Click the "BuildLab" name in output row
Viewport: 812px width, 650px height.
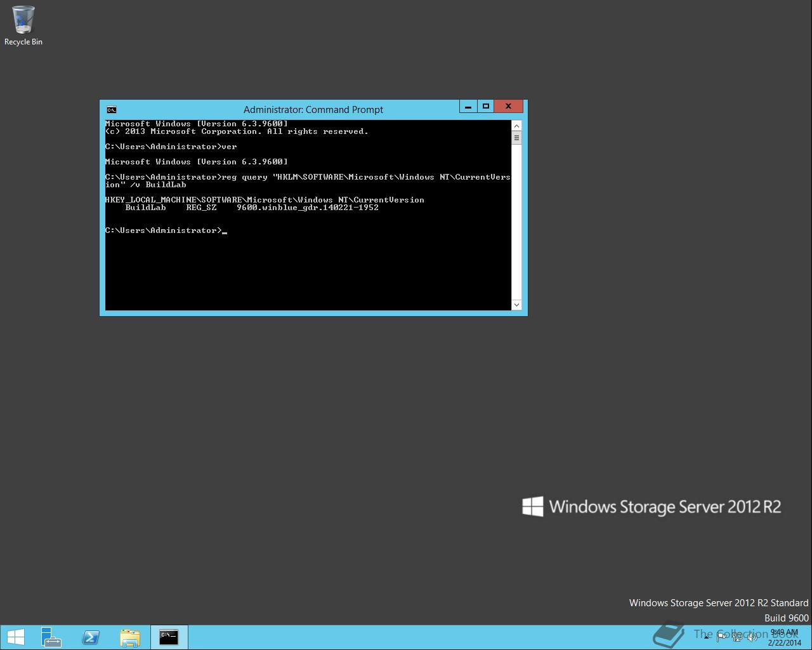pyautogui.click(x=145, y=208)
